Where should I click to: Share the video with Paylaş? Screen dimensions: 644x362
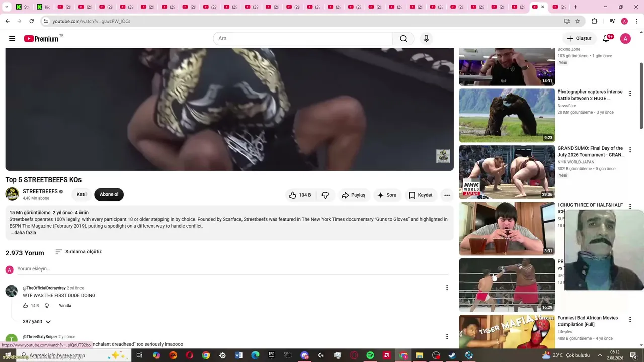click(x=353, y=195)
